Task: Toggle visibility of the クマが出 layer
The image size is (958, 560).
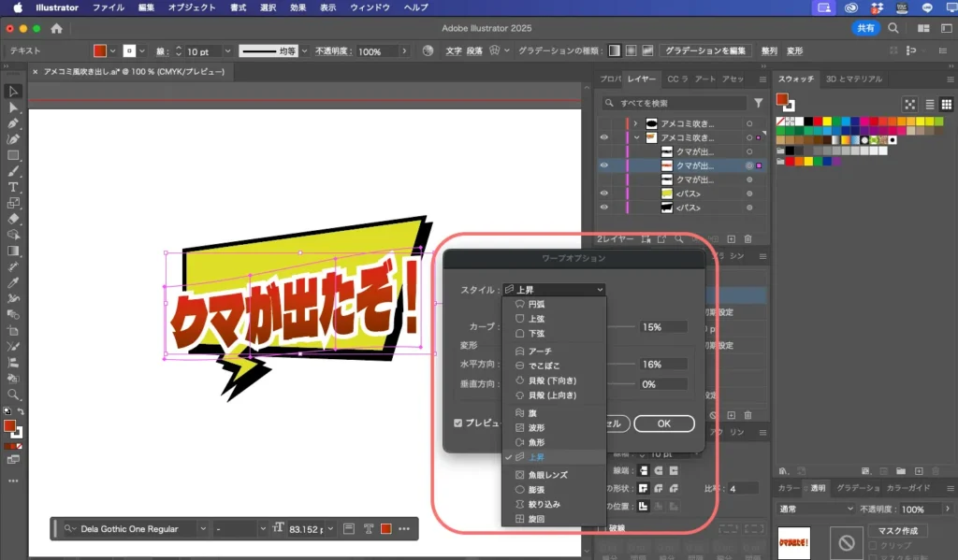Action: tap(604, 165)
